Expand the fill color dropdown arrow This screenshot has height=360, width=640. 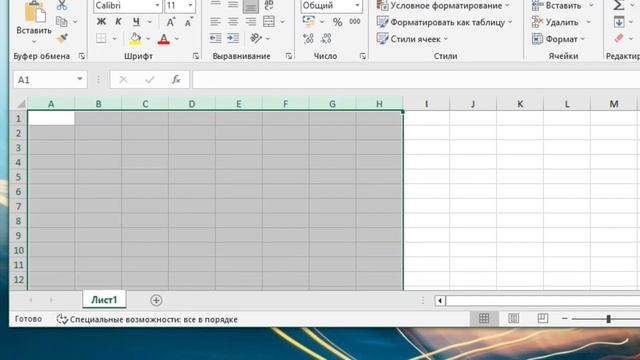[x=148, y=39]
